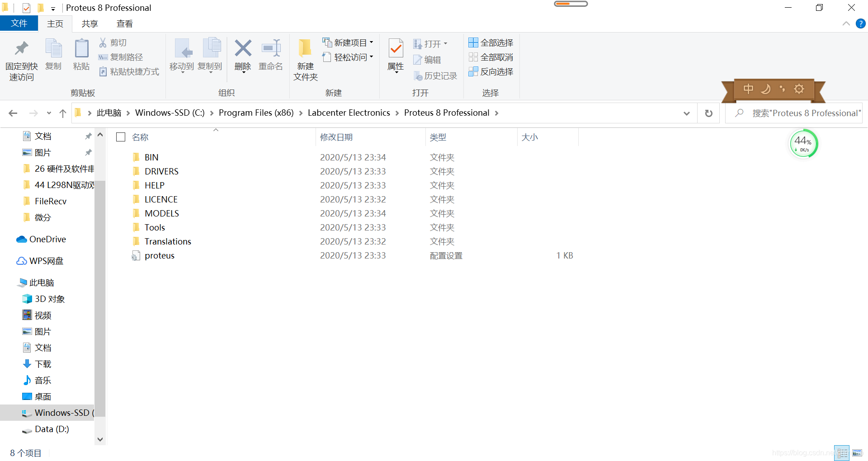Click the Paste clipboard icon
Screen dimensions: 868x461
[81, 48]
